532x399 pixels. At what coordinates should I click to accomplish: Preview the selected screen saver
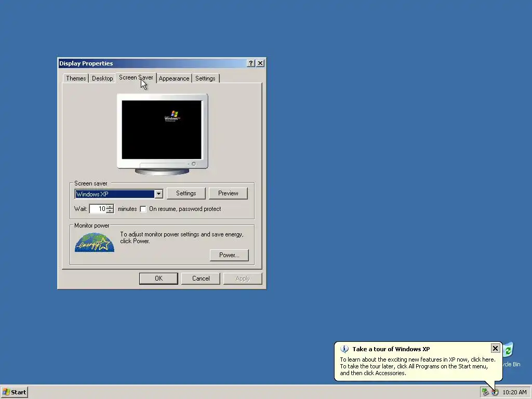point(228,193)
